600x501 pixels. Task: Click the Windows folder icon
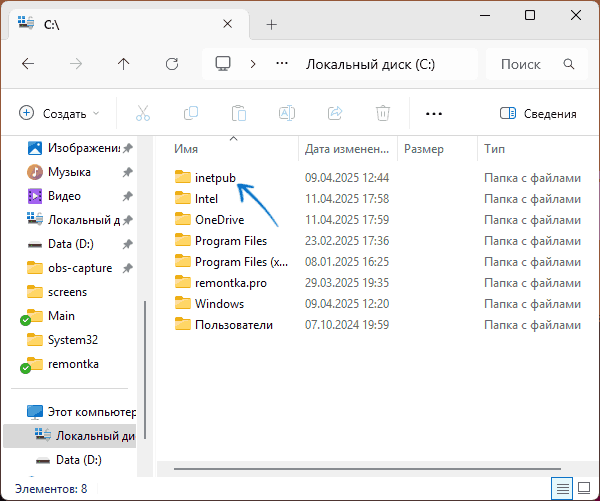pyautogui.click(x=183, y=303)
